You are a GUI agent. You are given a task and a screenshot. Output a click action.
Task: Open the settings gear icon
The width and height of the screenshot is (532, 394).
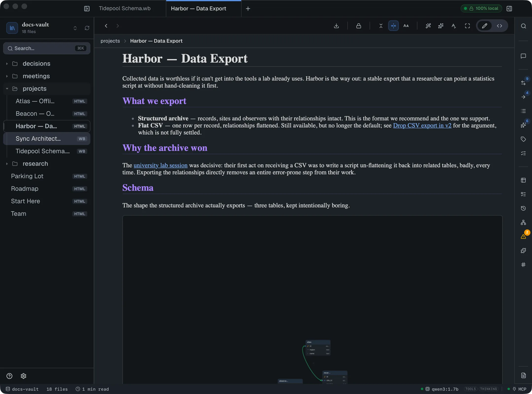click(23, 376)
